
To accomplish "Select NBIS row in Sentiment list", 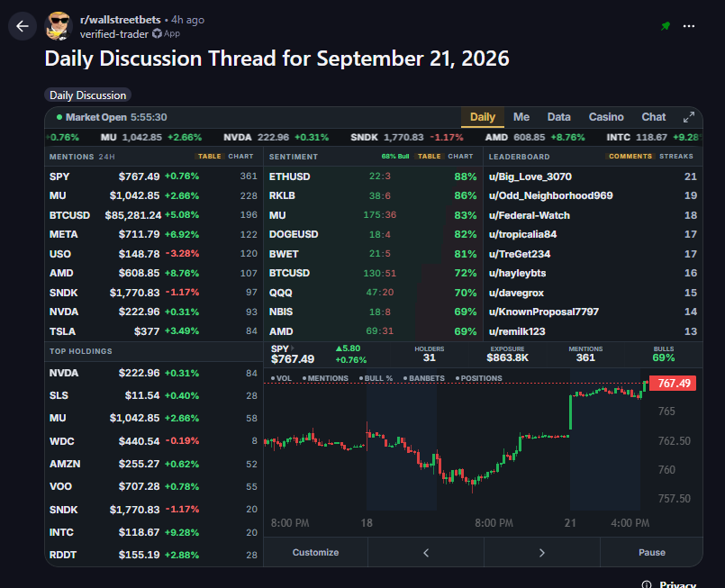I will point(373,312).
